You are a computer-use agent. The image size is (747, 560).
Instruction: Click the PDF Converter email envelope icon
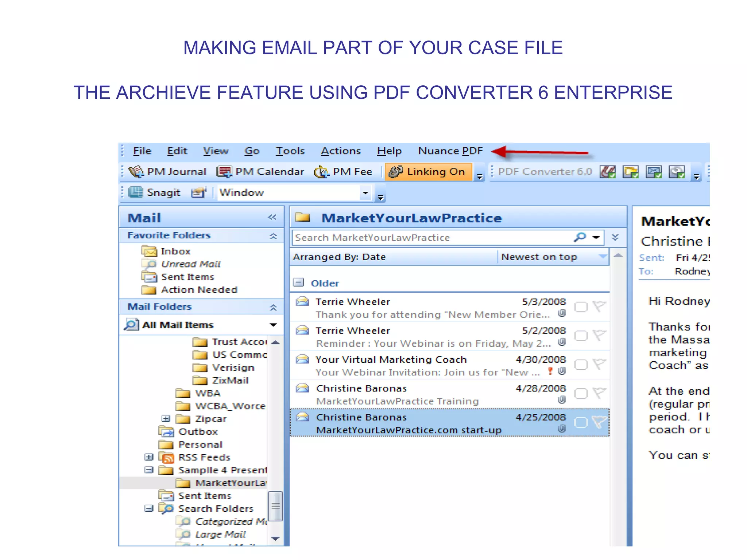(654, 172)
